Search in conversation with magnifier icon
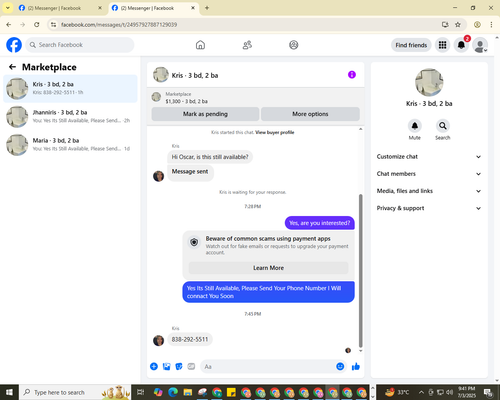Viewport: 500px width, 400px height. [x=443, y=126]
